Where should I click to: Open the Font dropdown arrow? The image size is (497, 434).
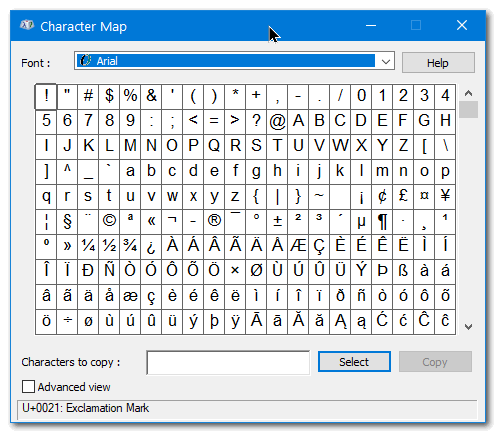pos(386,61)
